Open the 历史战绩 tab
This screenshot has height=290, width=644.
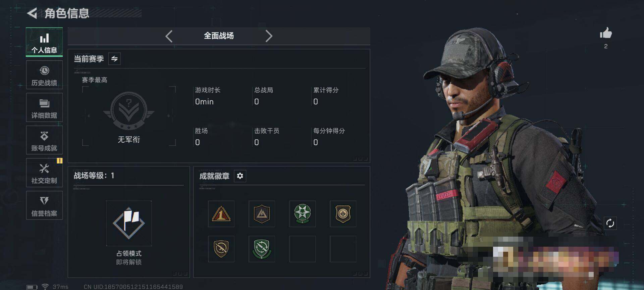(x=44, y=75)
